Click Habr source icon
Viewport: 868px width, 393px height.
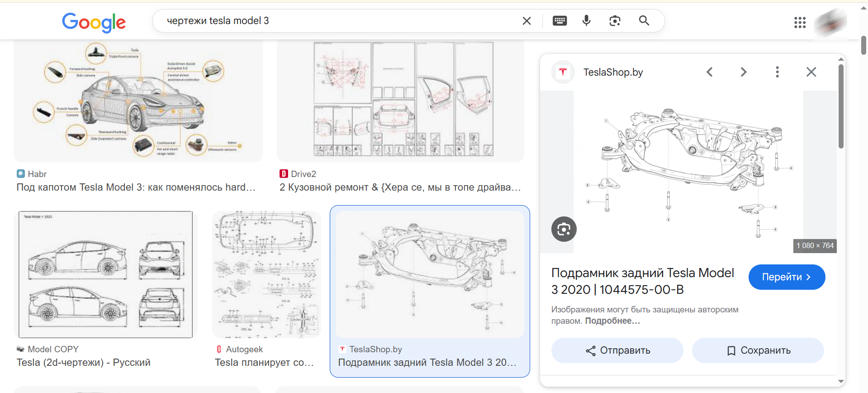pos(21,174)
